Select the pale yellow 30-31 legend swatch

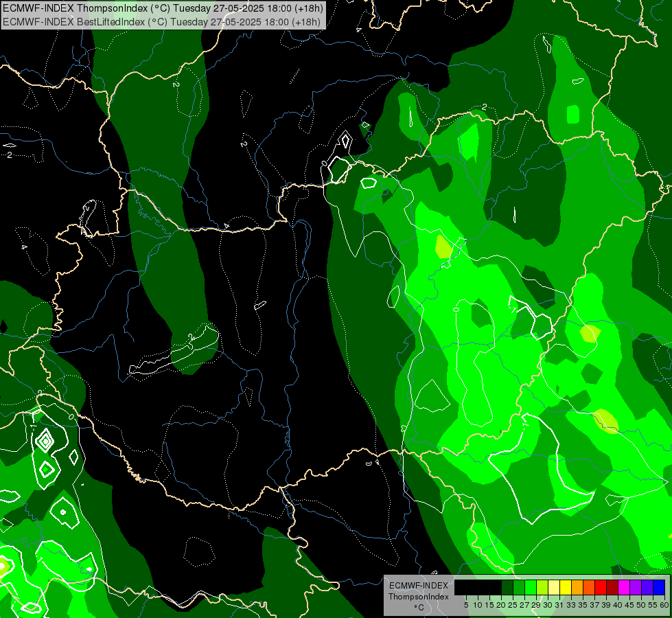[x=554, y=587]
